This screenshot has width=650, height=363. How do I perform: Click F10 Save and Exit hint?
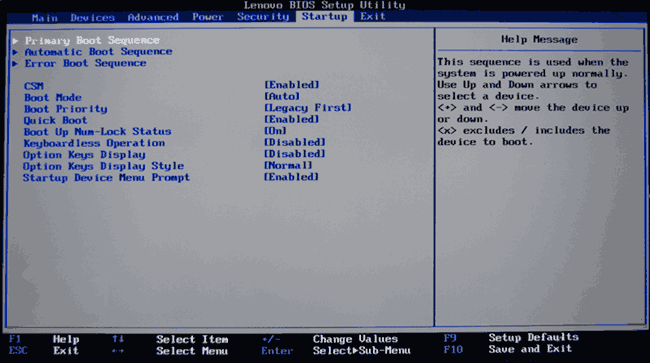coord(508,349)
